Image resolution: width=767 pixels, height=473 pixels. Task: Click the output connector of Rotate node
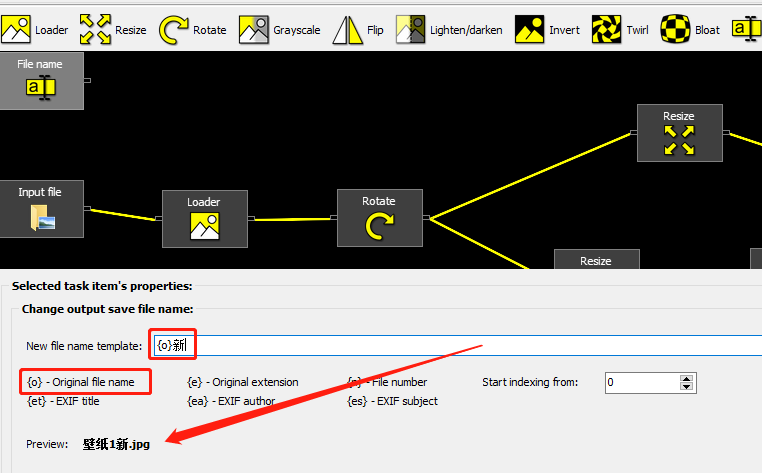click(x=426, y=217)
